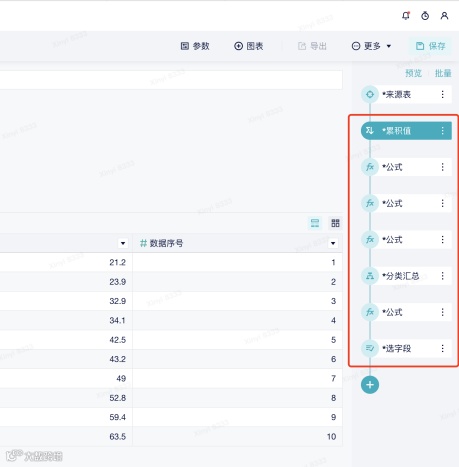The width and height of the screenshot is (459, 467).
Task: Select the fourth 公式 step icon
Action: tap(370, 312)
